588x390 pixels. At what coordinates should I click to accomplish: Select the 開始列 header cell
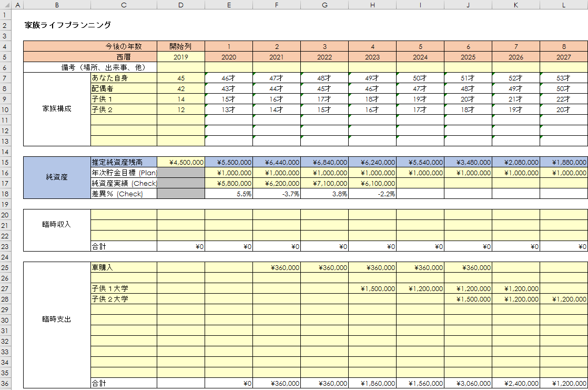[x=181, y=46]
